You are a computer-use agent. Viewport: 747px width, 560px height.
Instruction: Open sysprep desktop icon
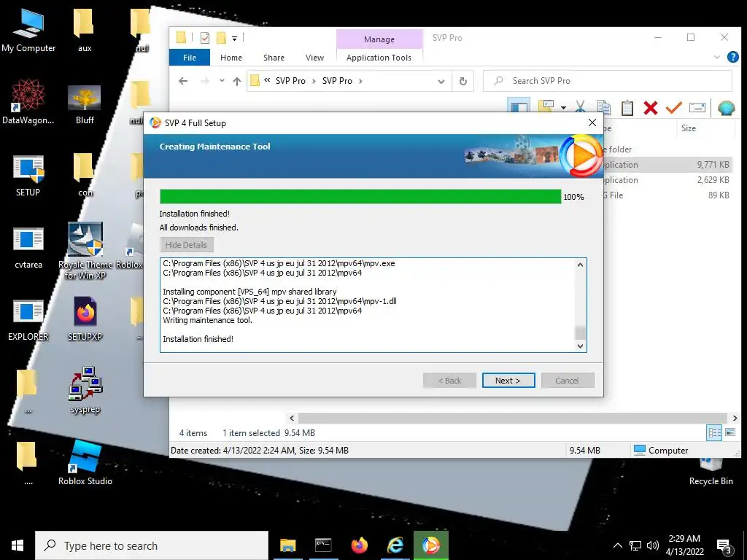click(x=85, y=391)
